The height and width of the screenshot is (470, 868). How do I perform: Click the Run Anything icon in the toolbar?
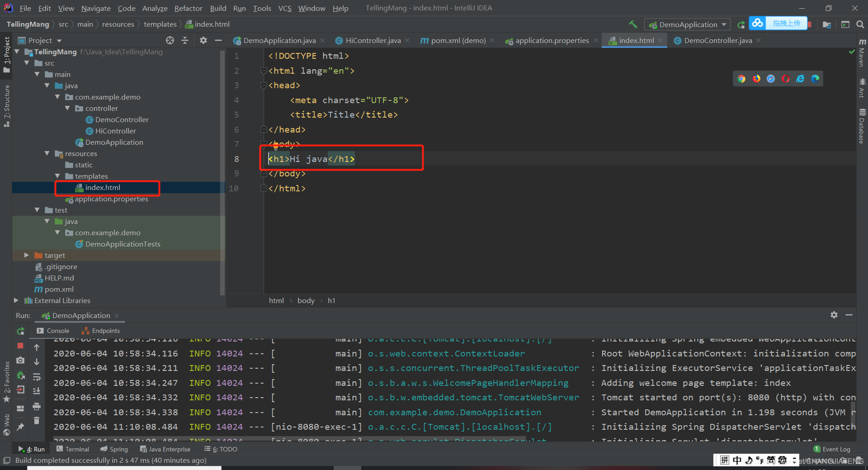845,24
